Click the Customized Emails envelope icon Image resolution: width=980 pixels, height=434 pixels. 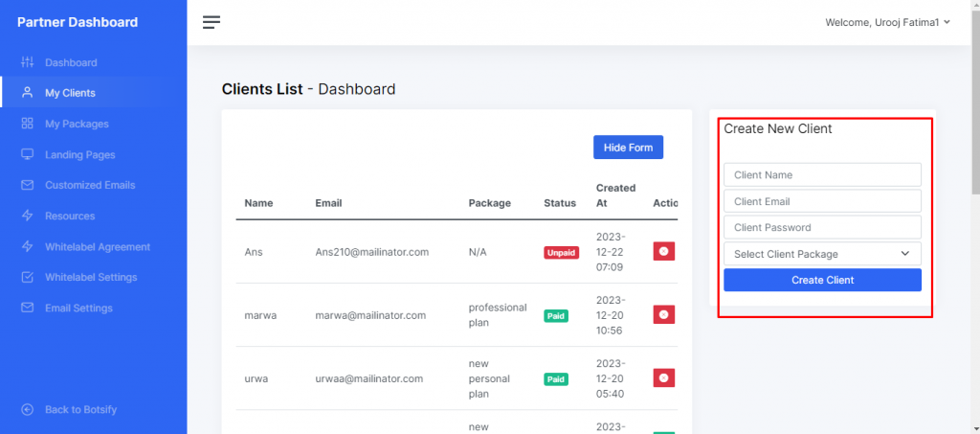tap(27, 185)
